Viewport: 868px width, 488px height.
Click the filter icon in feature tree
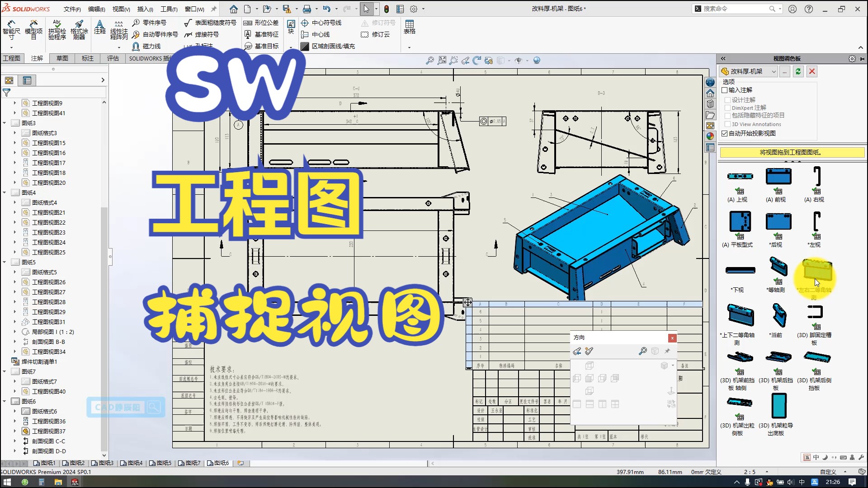(x=7, y=93)
